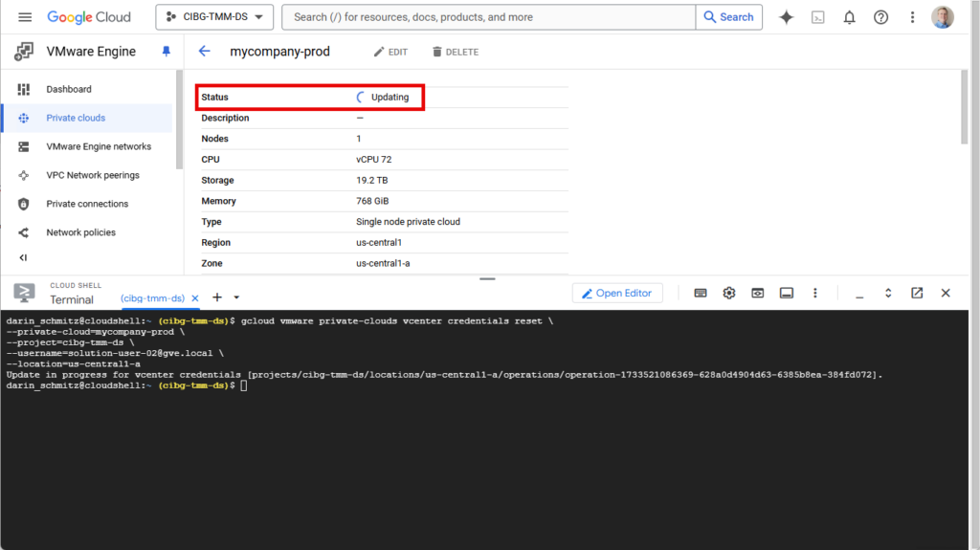Viewport: 980px width, 550px height.
Task: Open Private connections
Action: (x=87, y=204)
